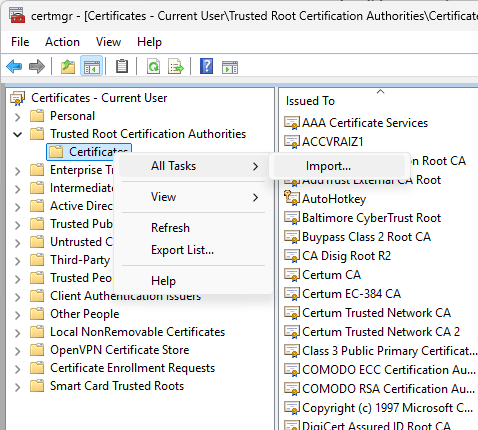Expand the Other People node chevron

(18, 315)
